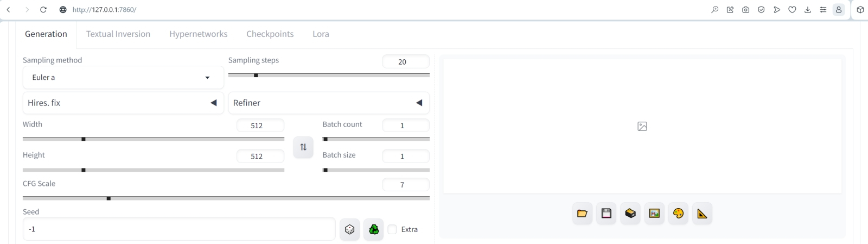868x244 pixels.
Task: Enable the Extra seed checkbox
Action: [x=392, y=229]
